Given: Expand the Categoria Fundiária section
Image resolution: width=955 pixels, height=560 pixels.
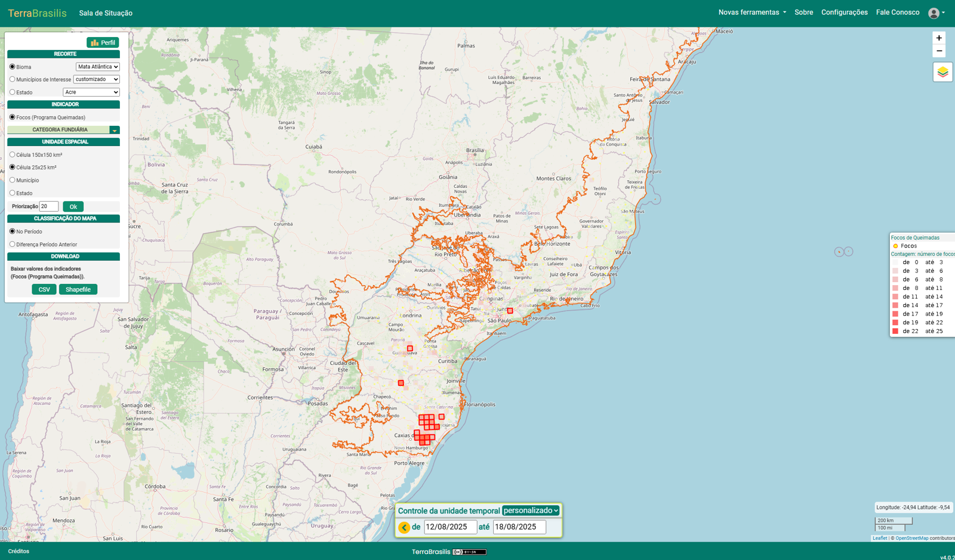Looking at the screenshot, I should click(x=114, y=130).
